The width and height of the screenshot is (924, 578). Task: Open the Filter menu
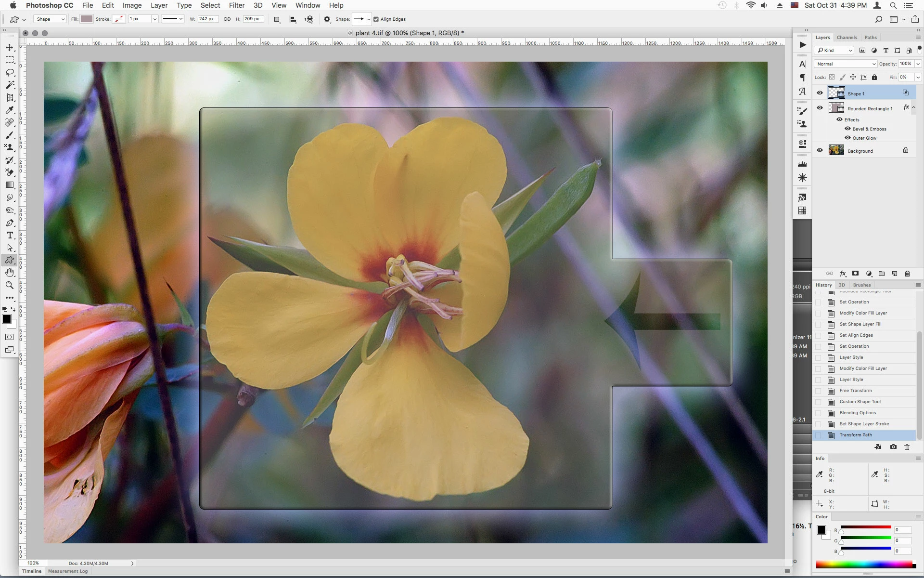[236, 5]
